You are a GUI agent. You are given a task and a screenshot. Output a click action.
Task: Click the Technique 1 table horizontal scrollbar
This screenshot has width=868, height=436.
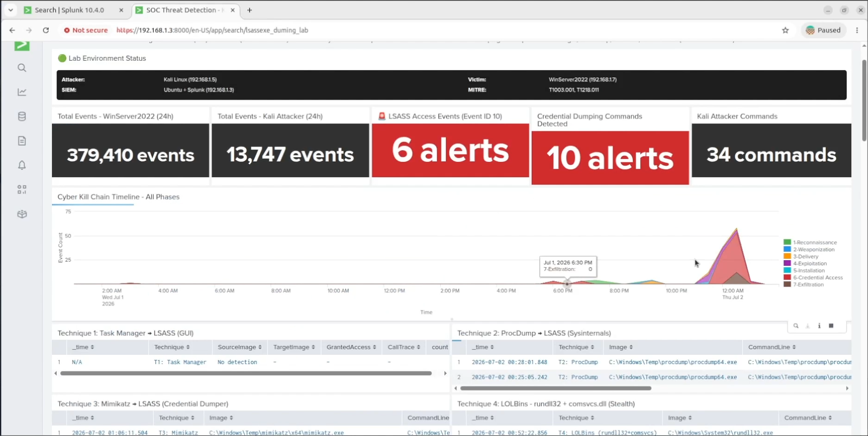(x=246, y=373)
